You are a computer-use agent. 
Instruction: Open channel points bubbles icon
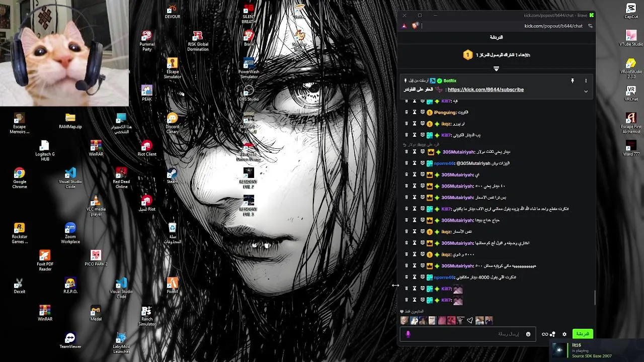tap(552, 334)
